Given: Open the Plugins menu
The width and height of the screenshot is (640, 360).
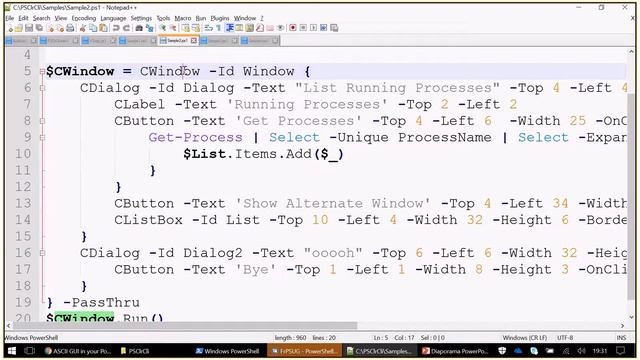Looking at the screenshot, I should (220, 18).
